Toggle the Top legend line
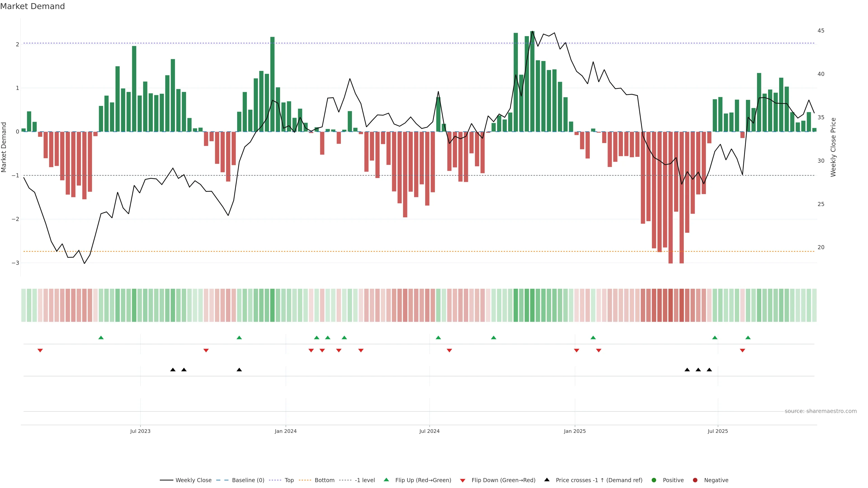This screenshot has width=868, height=488. [289, 480]
